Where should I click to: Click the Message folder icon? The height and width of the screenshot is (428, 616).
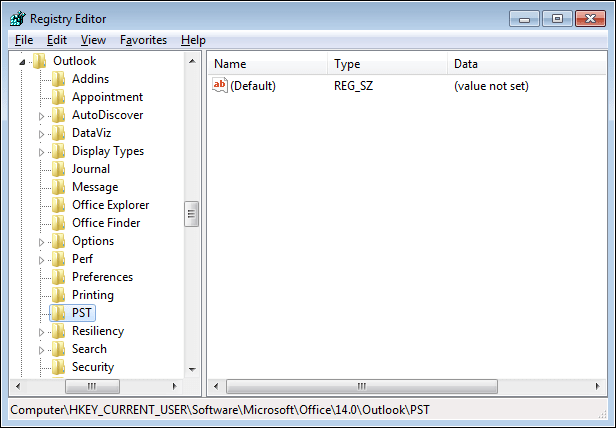pyautogui.click(x=59, y=187)
